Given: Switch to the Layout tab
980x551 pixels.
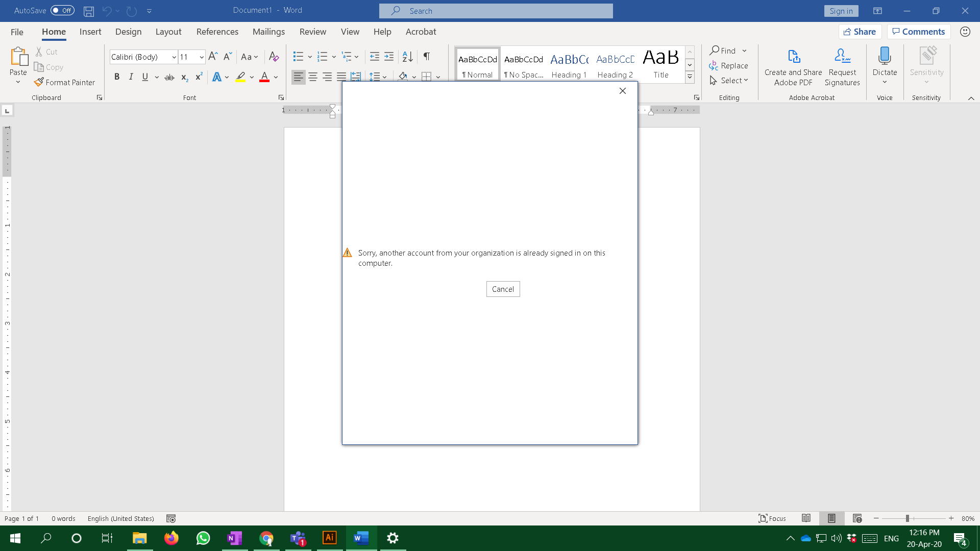Looking at the screenshot, I should pos(168,32).
